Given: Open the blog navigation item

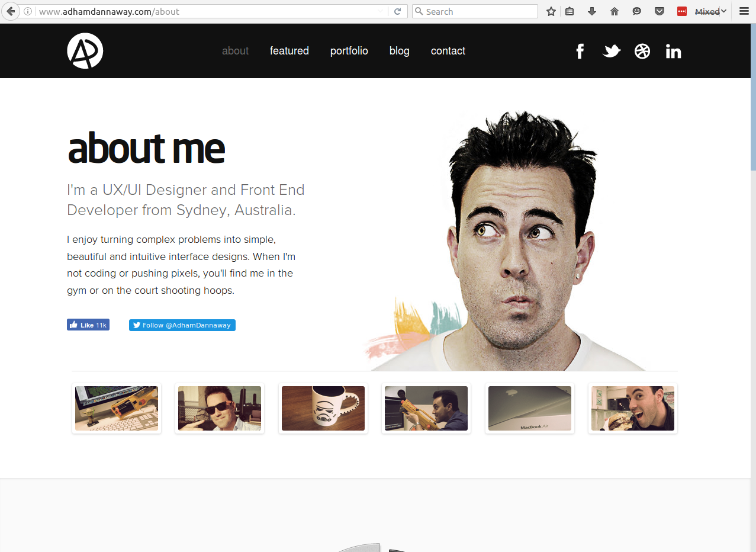Looking at the screenshot, I should (x=399, y=51).
